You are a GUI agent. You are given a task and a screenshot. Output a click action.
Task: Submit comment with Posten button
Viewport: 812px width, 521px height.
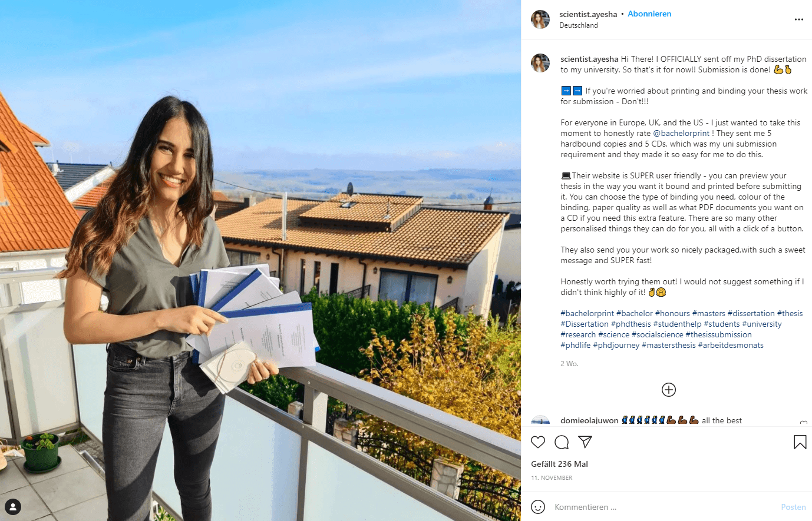793,507
